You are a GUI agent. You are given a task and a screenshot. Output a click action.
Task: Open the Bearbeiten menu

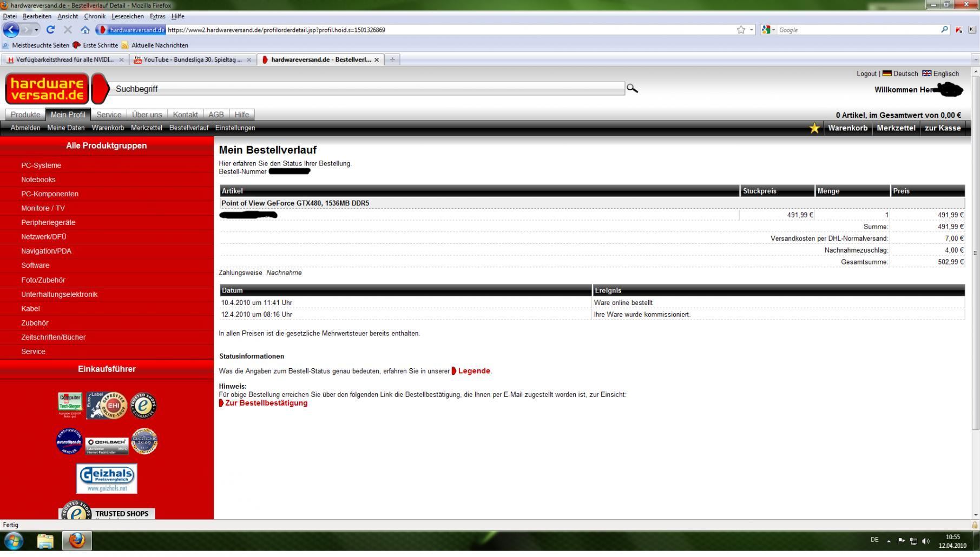[x=37, y=16]
